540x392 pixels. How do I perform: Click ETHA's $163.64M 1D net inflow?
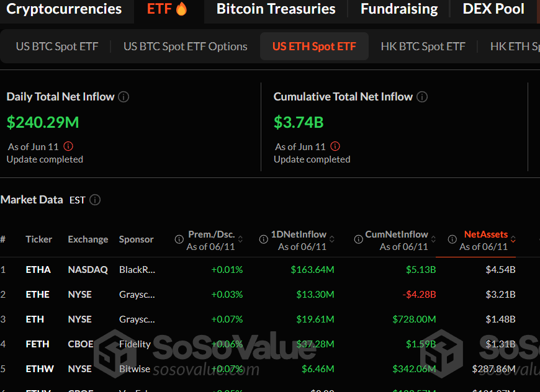pos(312,269)
